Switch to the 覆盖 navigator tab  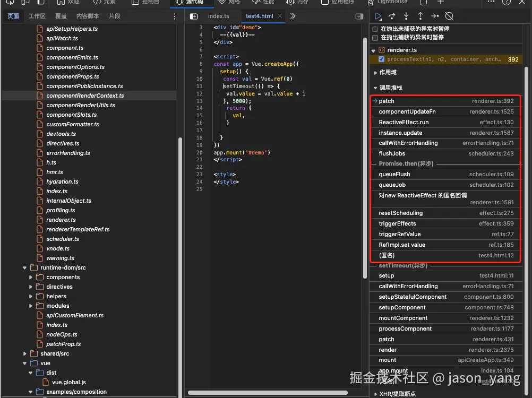click(61, 16)
